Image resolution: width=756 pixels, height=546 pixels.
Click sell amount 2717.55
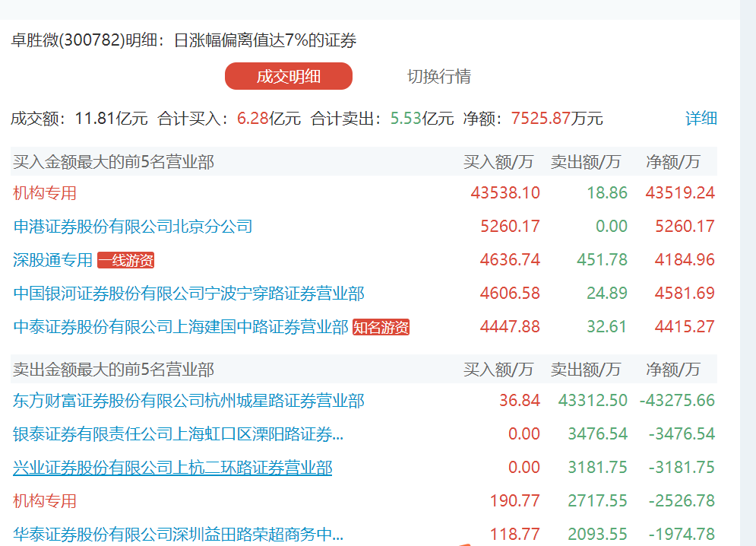coord(598,500)
